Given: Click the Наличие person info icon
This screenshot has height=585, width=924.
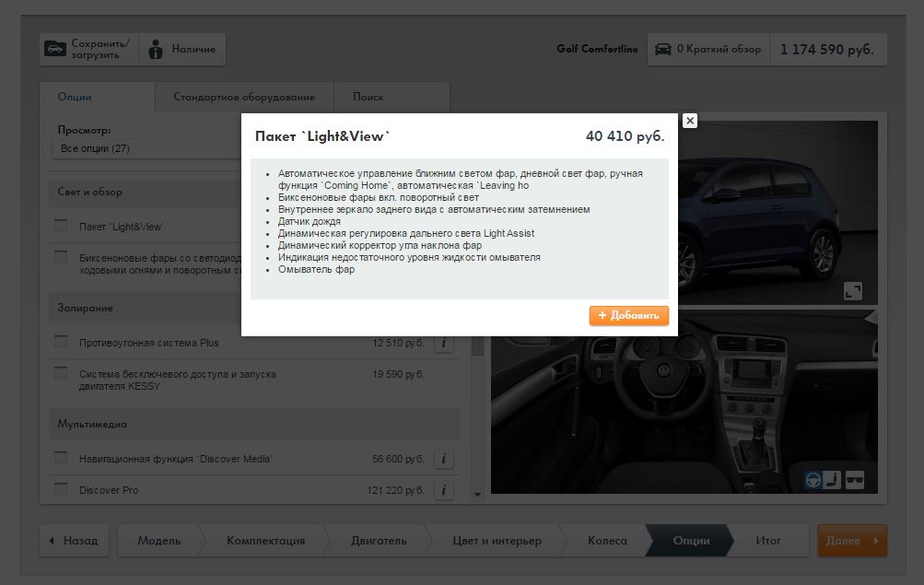Looking at the screenshot, I should [x=156, y=49].
